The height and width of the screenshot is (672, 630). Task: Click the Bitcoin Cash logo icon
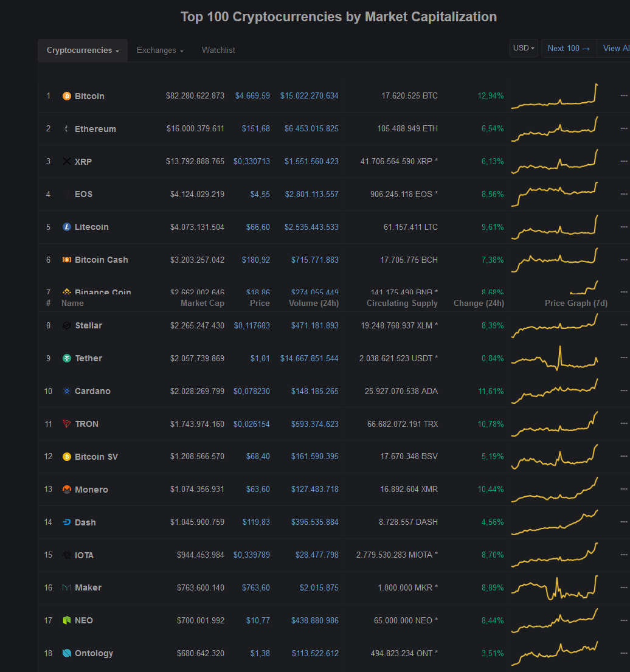coord(67,260)
